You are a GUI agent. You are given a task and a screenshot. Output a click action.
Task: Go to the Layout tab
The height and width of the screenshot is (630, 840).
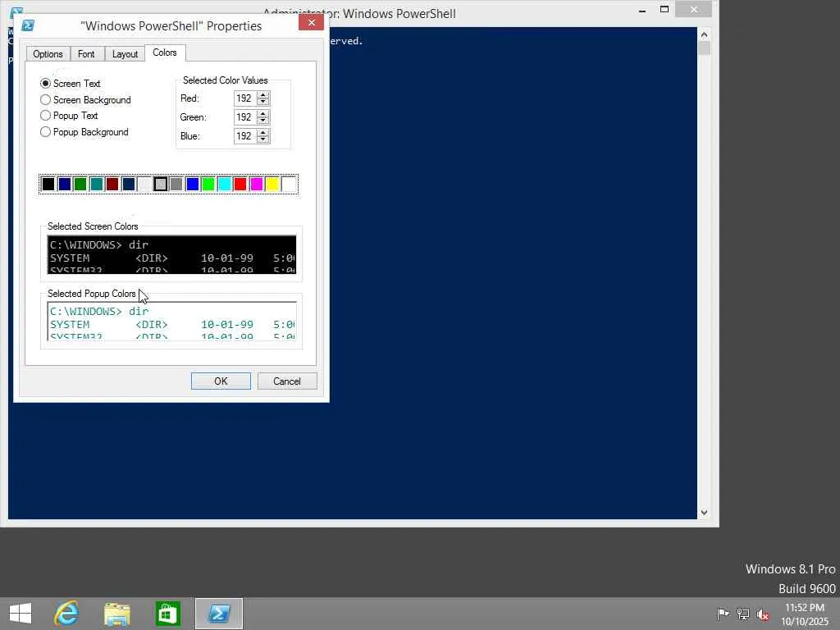[x=125, y=54]
